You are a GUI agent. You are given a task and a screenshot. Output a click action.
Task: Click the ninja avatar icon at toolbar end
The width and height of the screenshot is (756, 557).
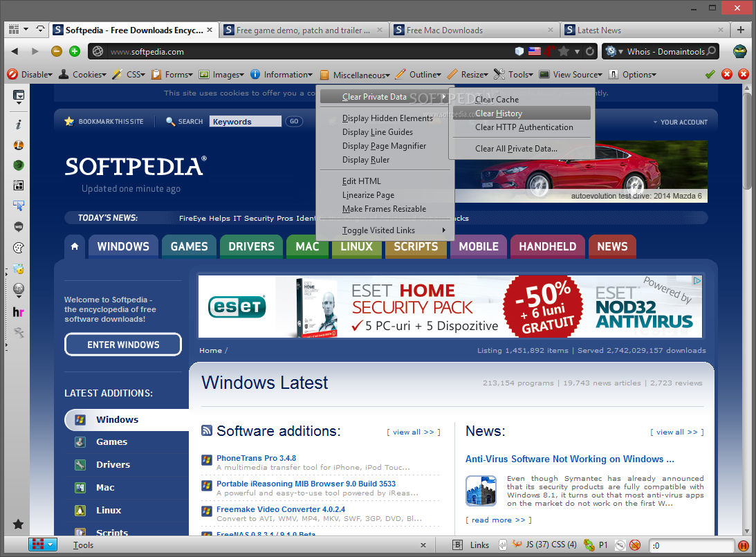coord(739,51)
